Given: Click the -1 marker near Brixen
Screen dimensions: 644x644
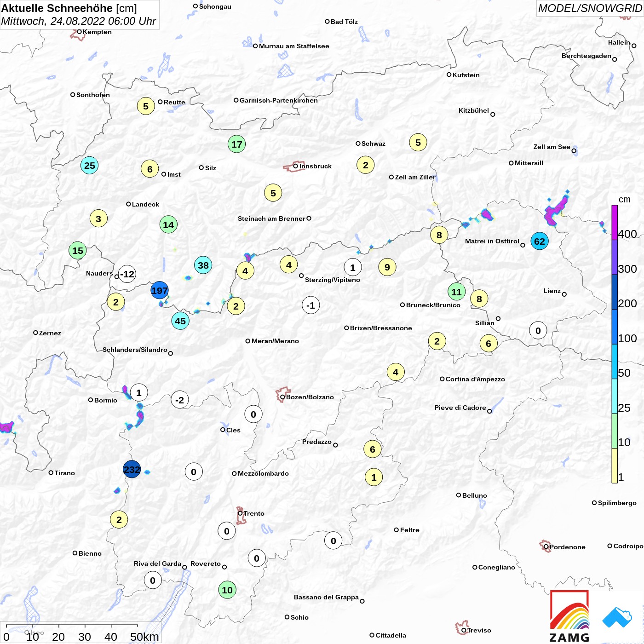Looking at the screenshot, I should pos(311,305).
